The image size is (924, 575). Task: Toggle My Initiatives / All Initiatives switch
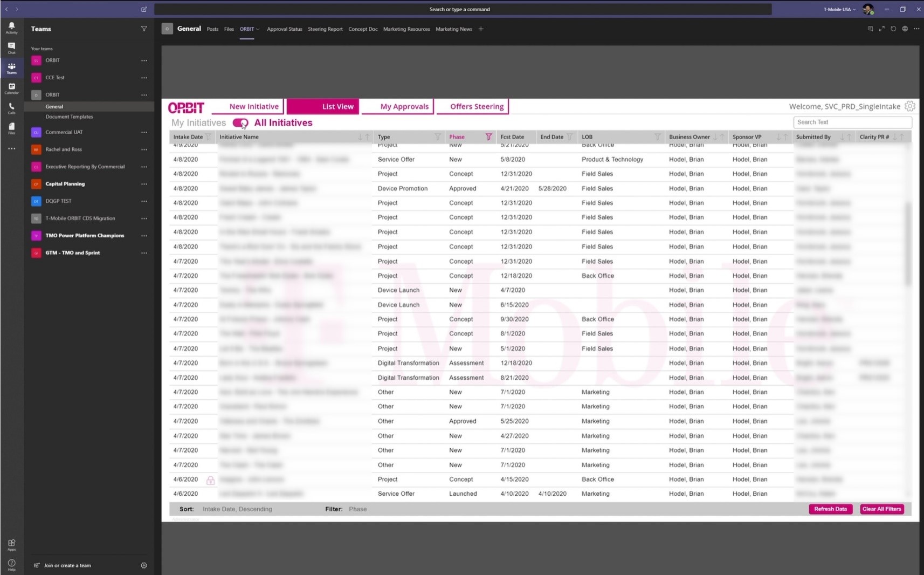pos(240,123)
